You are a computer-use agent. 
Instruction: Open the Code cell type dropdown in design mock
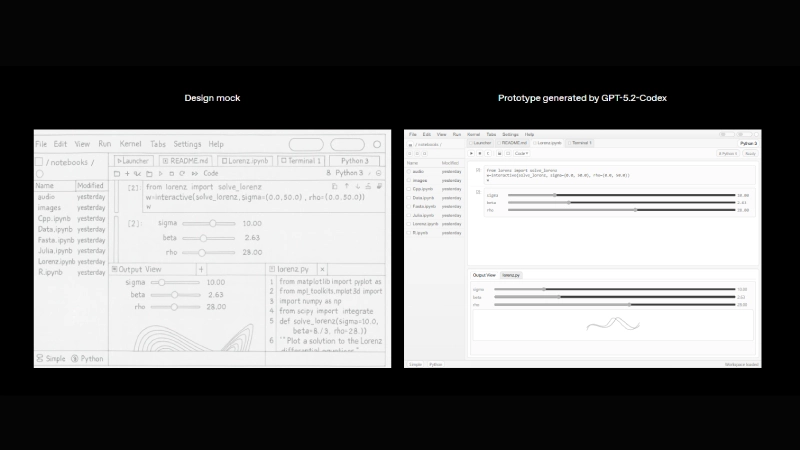click(x=211, y=174)
